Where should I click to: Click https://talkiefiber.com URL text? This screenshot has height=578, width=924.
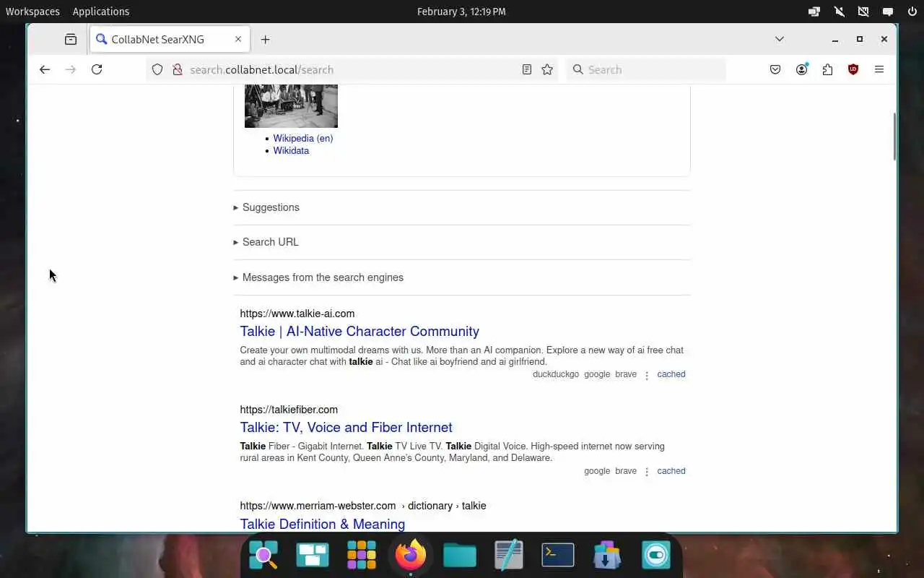289,410
